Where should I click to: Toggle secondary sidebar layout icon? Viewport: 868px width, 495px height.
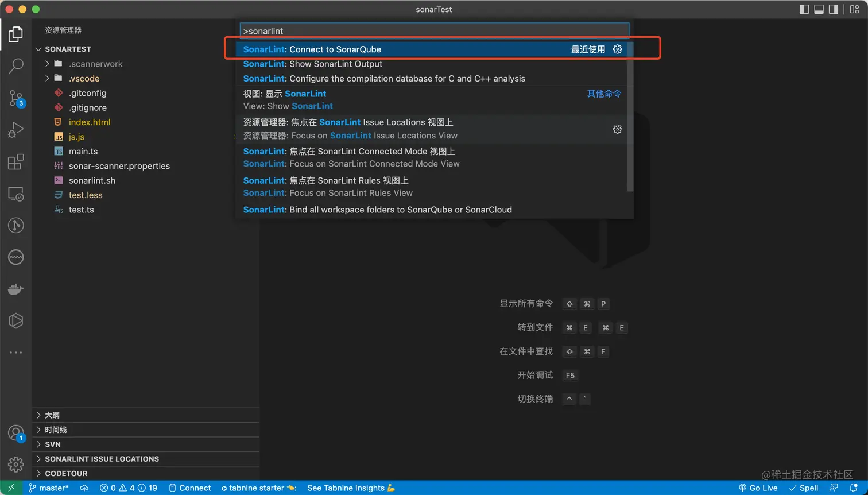(x=834, y=9)
